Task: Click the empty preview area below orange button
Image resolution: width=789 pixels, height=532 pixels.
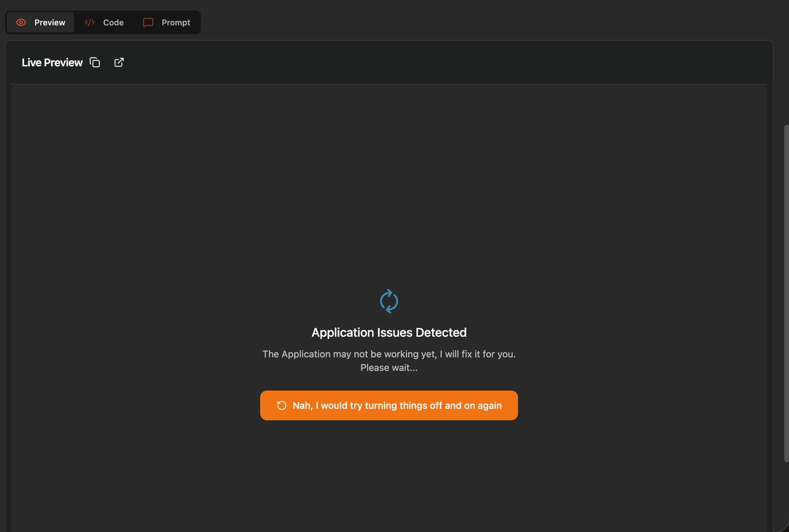Action: pos(389,475)
